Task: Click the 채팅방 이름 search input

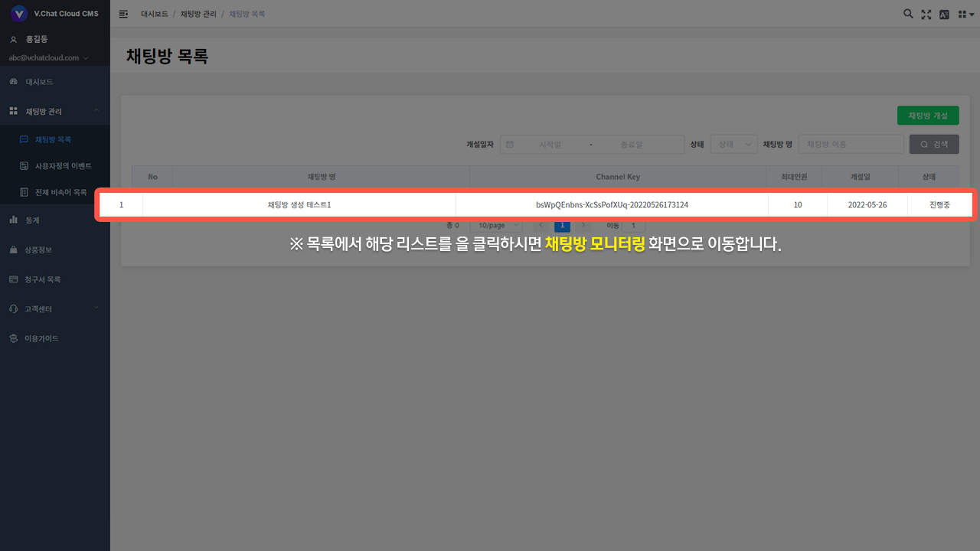Action: pyautogui.click(x=851, y=144)
